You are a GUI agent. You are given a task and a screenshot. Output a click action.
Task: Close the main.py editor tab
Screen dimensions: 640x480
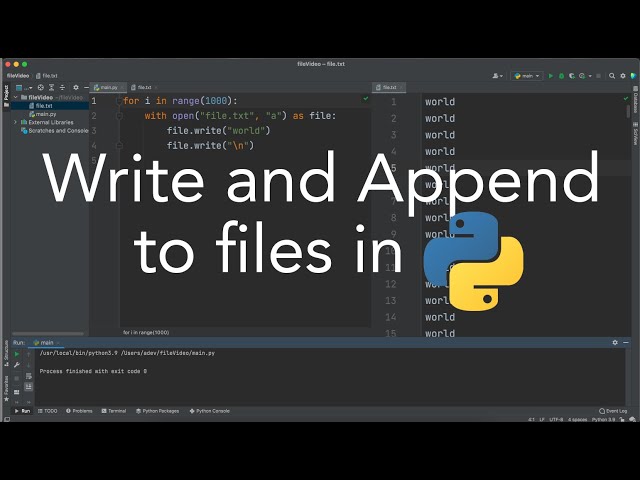(122, 88)
